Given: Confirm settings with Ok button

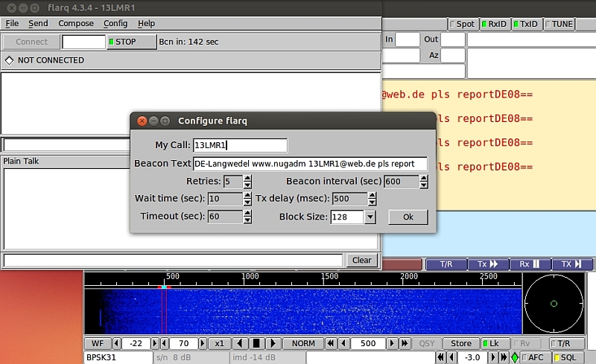Looking at the screenshot, I should click(x=408, y=217).
